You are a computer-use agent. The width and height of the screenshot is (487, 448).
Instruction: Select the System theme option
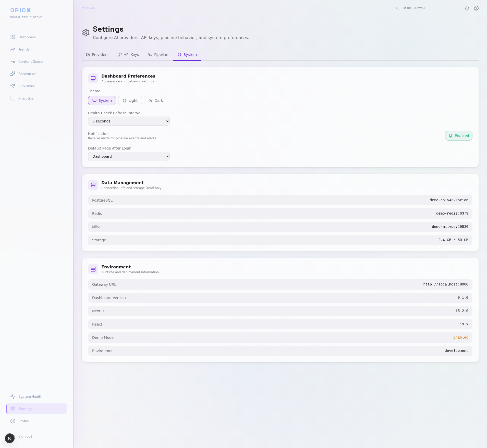(x=102, y=101)
